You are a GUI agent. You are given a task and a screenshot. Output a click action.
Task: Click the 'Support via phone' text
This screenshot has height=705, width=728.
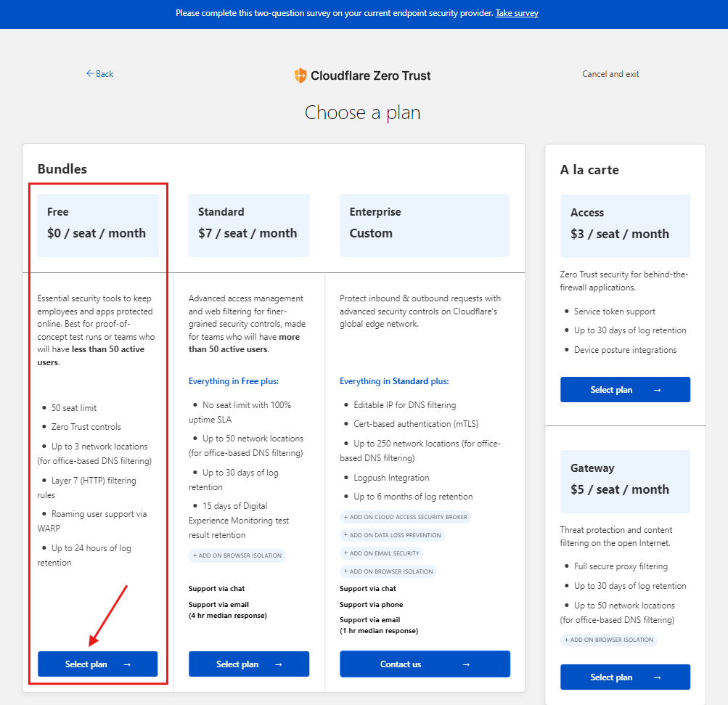[x=372, y=604]
